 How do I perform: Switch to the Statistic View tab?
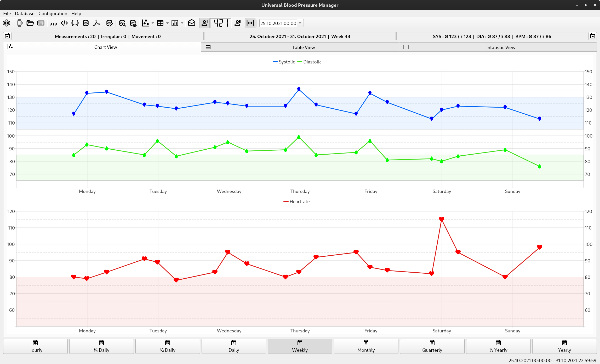(501, 47)
